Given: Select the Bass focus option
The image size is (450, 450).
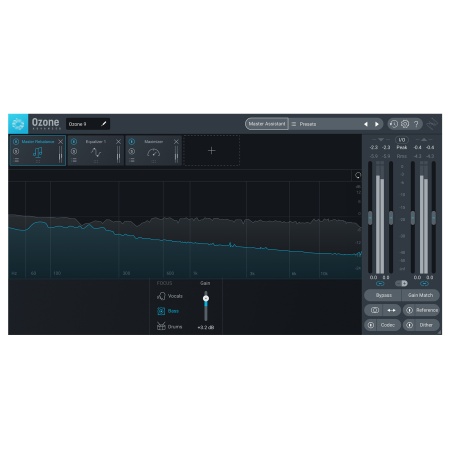Looking at the screenshot, I should 168,311.
